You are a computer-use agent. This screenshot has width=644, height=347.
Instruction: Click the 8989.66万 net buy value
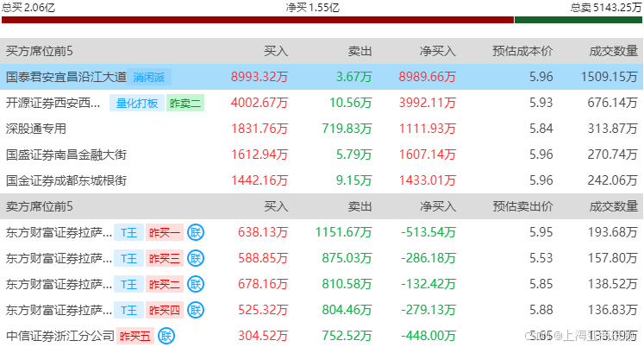click(x=427, y=77)
